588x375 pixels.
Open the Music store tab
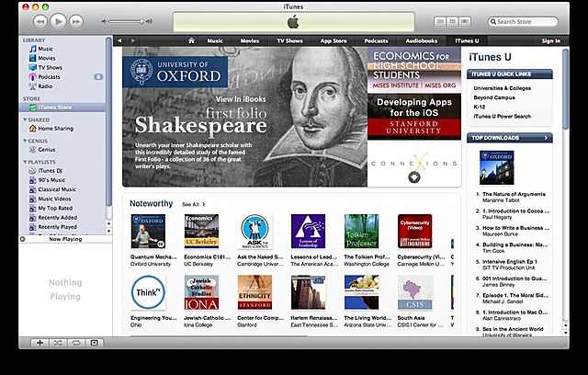tap(215, 40)
